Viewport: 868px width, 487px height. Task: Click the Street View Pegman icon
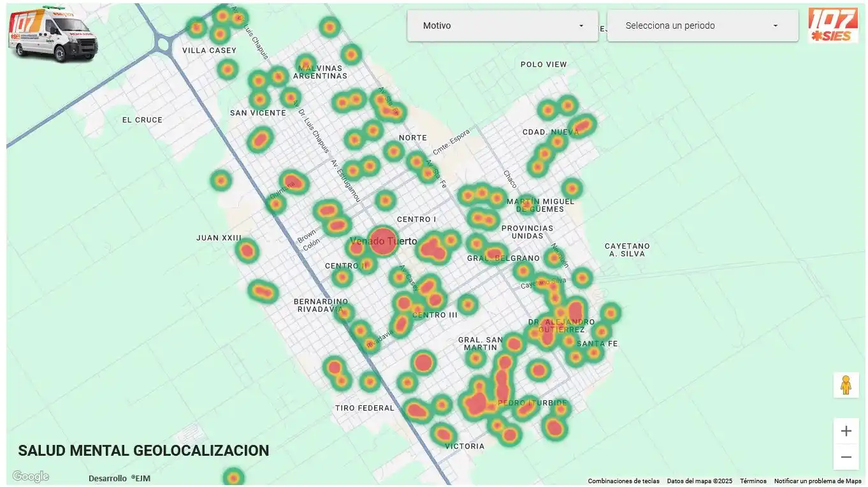pyautogui.click(x=846, y=384)
